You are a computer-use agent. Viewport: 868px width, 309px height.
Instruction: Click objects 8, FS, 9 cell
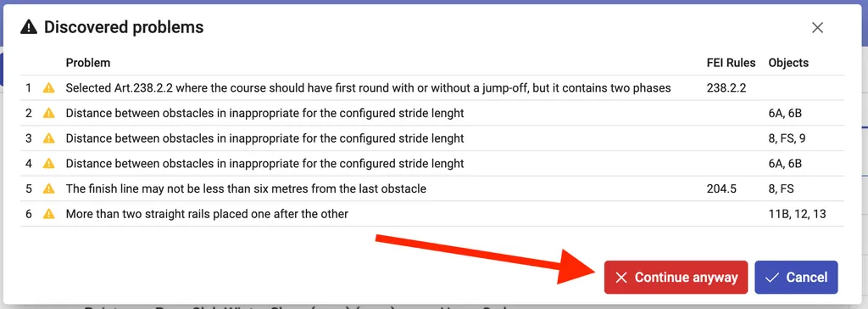[x=787, y=138]
